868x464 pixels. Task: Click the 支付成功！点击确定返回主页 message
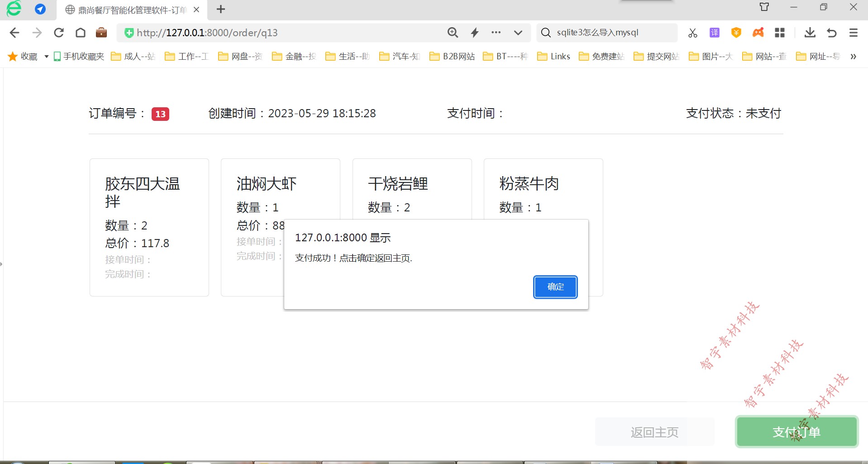tap(353, 258)
